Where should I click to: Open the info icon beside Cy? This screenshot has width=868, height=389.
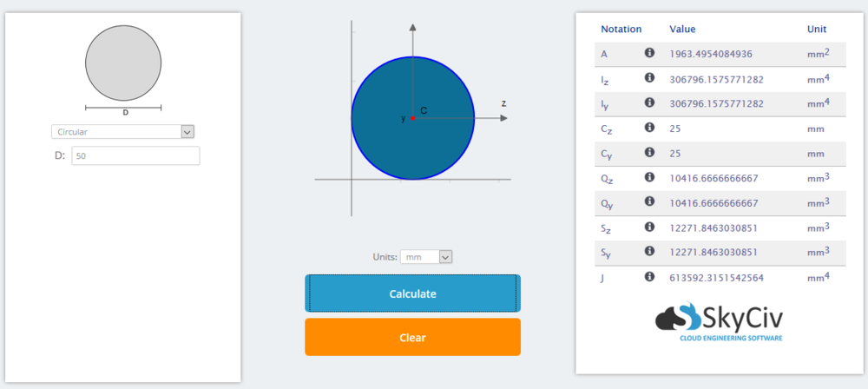click(649, 152)
